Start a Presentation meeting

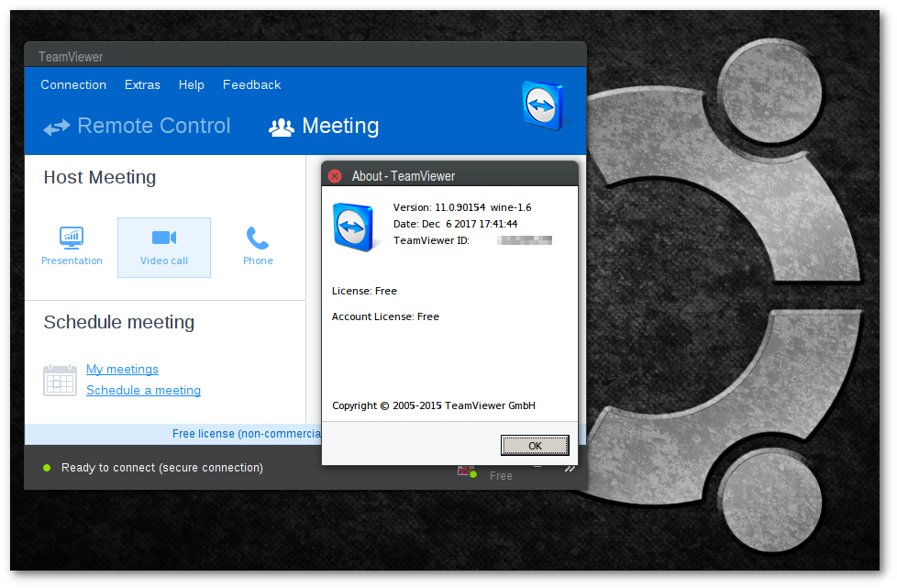72,247
